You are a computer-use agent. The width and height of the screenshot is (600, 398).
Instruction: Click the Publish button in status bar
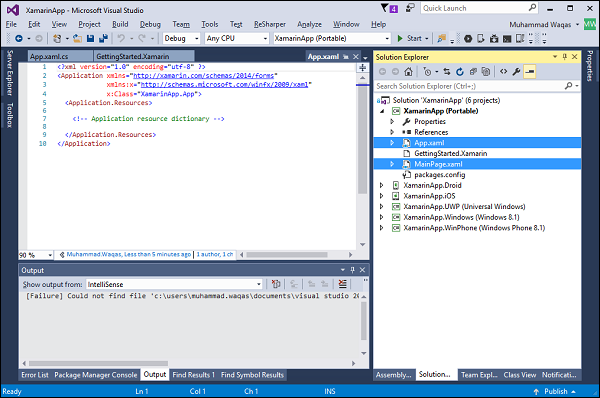(x=554, y=391)
